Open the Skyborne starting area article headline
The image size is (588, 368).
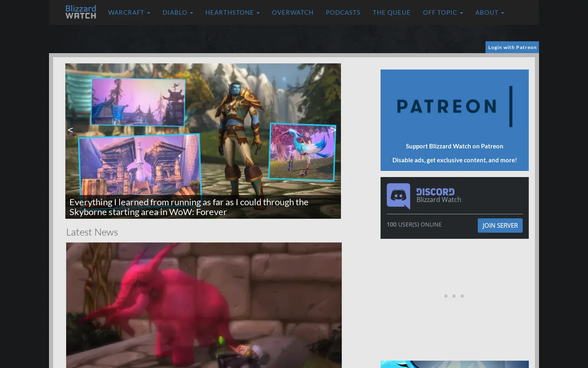[189, 207]
